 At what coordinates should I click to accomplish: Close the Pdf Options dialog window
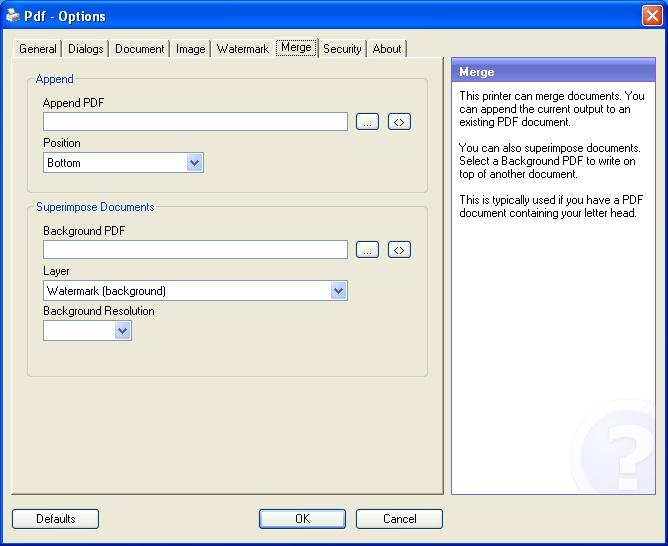click(650, 15)
